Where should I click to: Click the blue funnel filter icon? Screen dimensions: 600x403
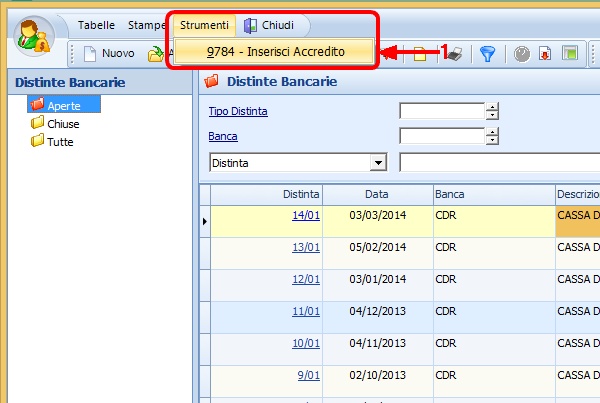[x=487, y=54]
